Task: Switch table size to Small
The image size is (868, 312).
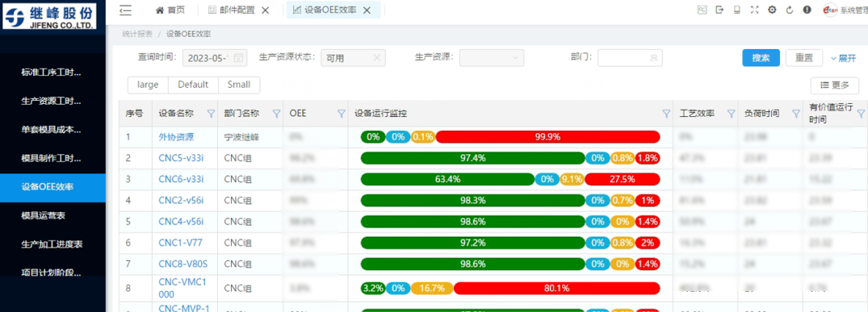Action: (239, 85)
